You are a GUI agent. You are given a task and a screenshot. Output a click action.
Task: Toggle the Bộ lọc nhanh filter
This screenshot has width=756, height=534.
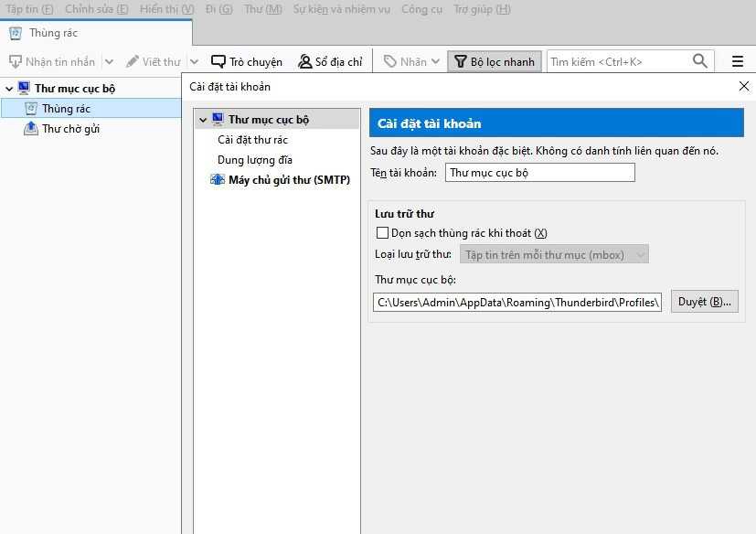pos(494,62)
